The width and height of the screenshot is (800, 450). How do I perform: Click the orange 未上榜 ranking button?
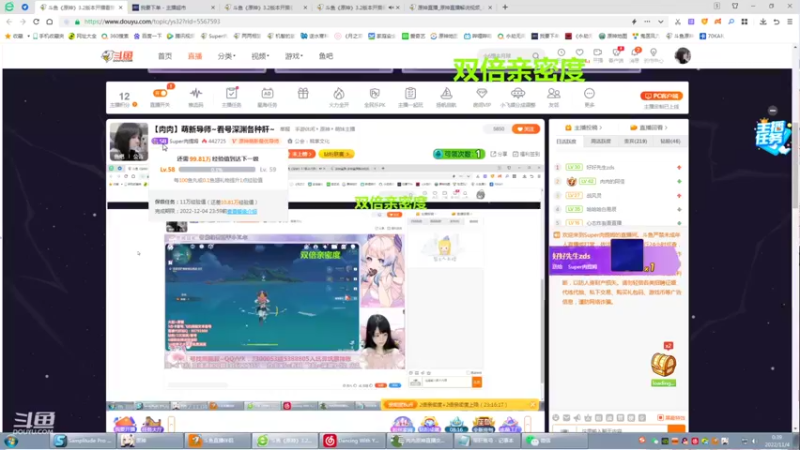[302, 154]
